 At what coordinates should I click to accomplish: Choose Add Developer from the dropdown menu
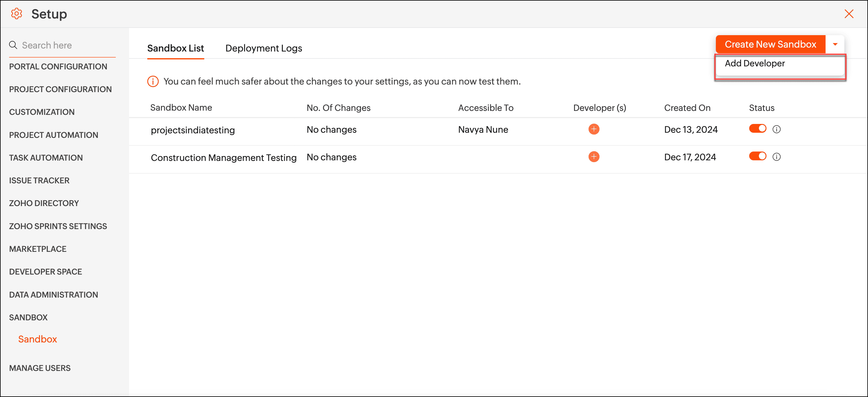click(755, 63)
